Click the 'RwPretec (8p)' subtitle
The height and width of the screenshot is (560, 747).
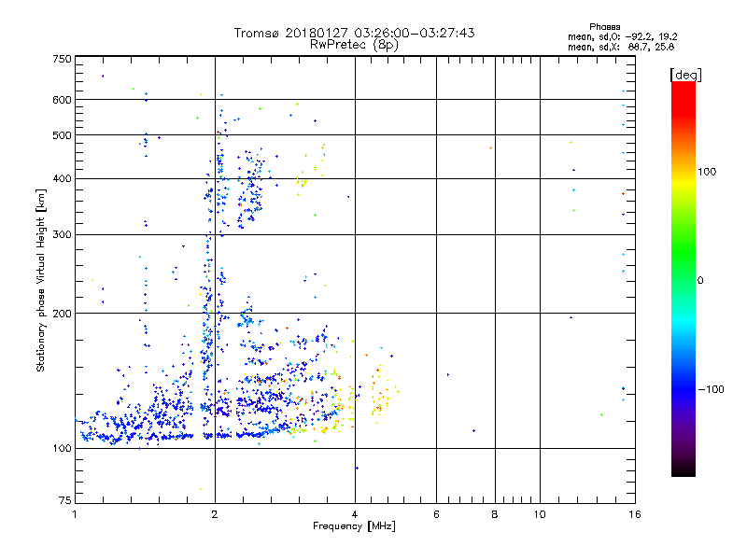tap(354, 45)
